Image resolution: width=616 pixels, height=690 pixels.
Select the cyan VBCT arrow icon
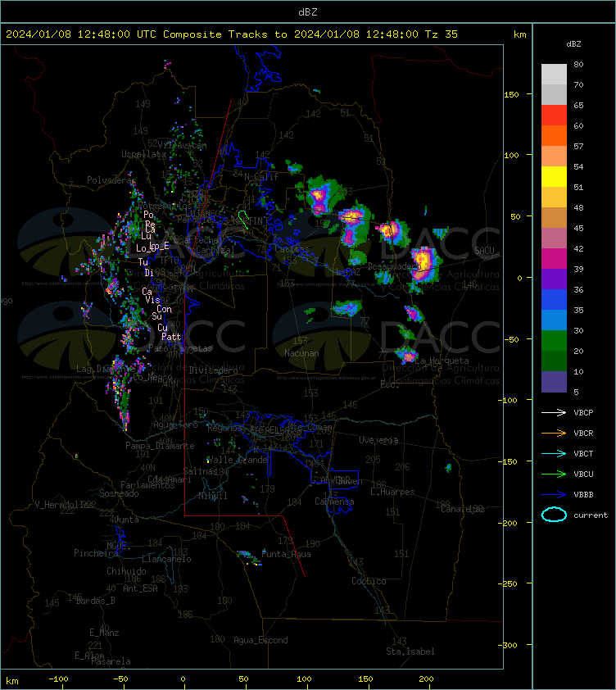coord(554,453)
